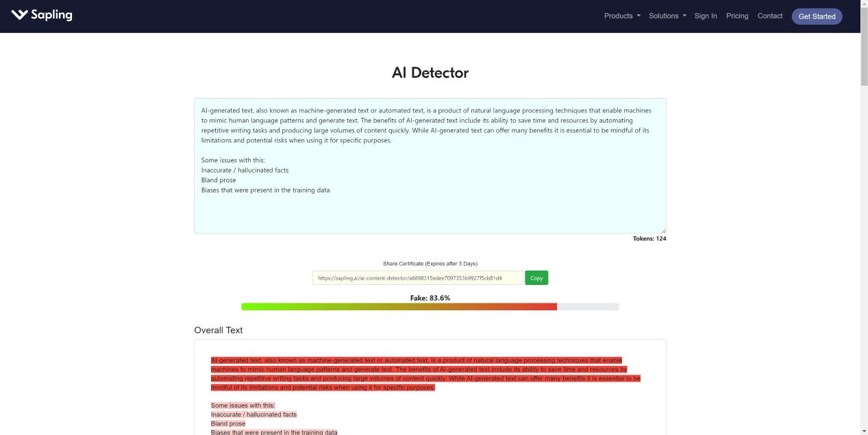Go to the Sign In page
This screenshot has height=435, width=868.
[706, 16]
